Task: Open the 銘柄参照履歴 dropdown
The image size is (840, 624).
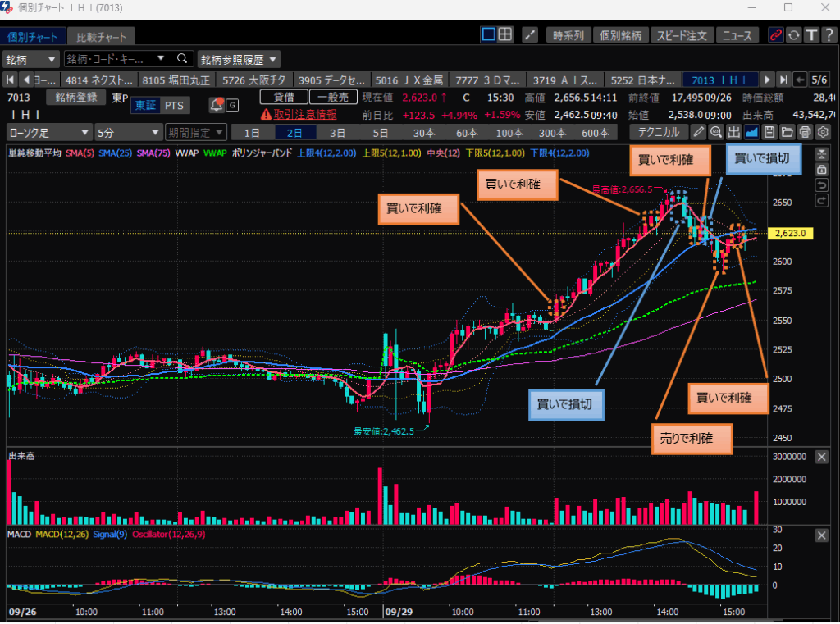Action: pos(238,59)
